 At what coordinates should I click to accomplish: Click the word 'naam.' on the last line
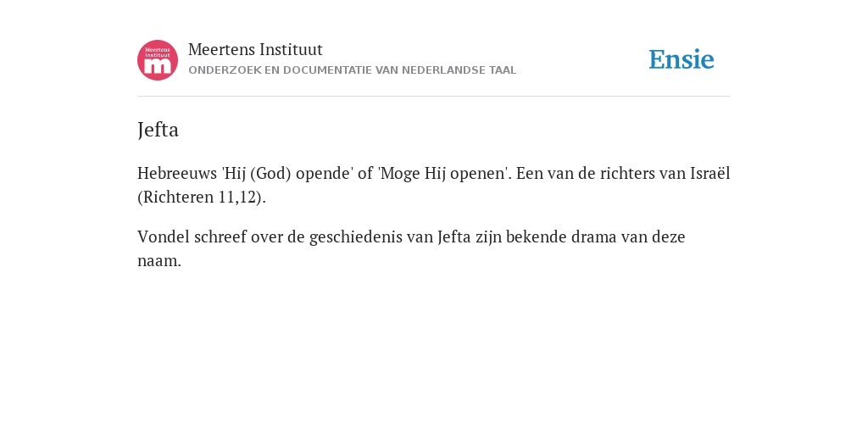click(159, 261)
